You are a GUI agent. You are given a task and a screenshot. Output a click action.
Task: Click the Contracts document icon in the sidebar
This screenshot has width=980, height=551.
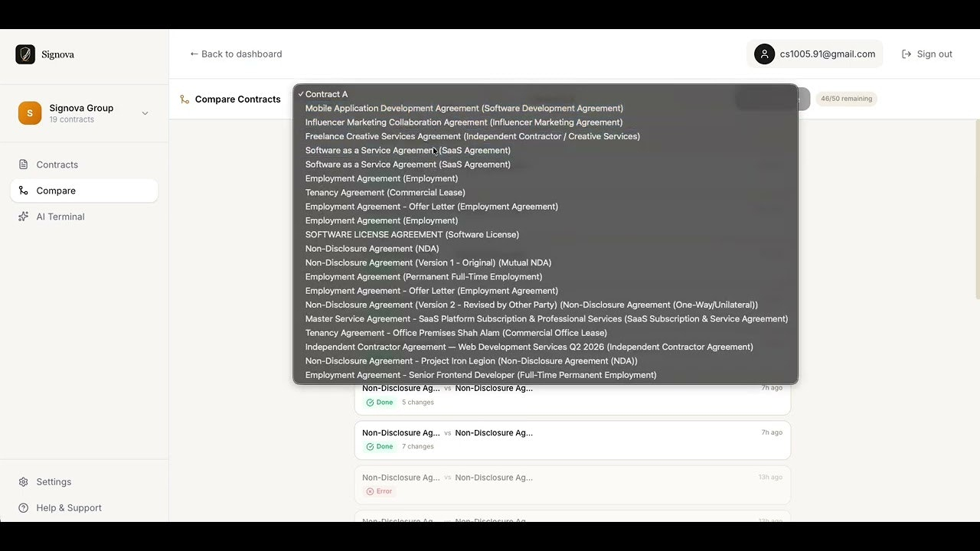click(24, 165)
